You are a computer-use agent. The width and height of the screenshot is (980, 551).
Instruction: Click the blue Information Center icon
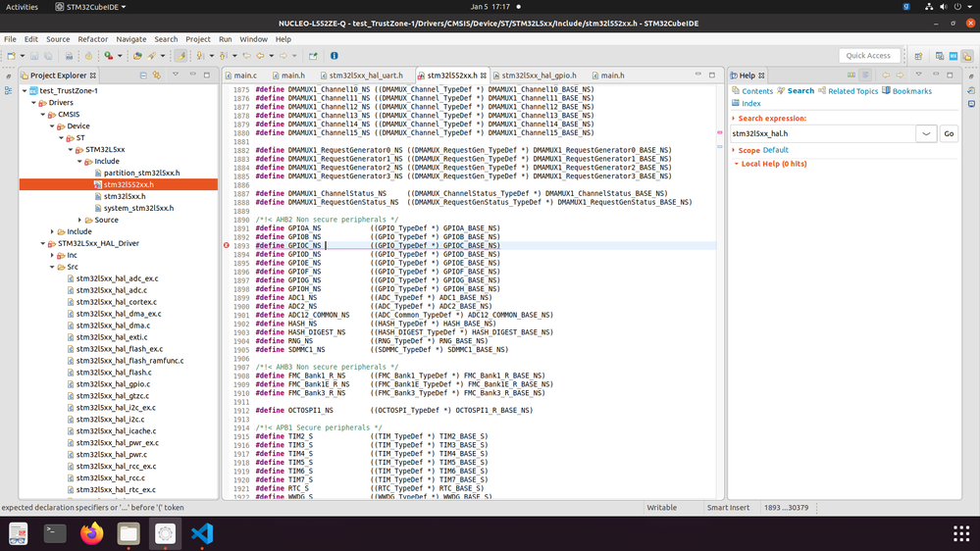click(x=335, y=56)
